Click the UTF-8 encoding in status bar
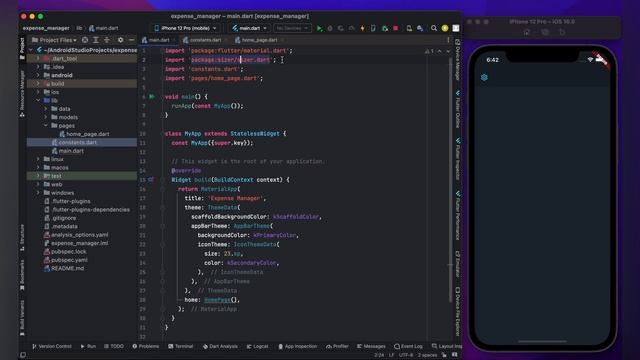 [x=406, y=355]
